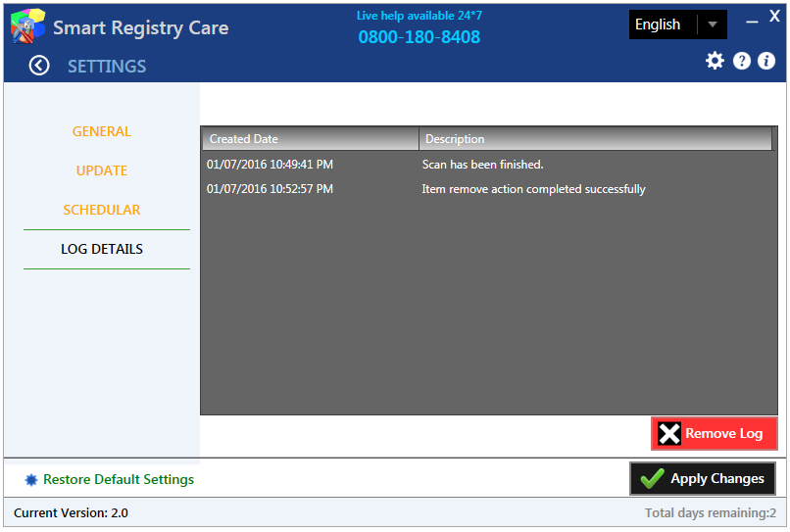Click Restore Default Settings link
This screenshot has height=532, width=790.
119,479
